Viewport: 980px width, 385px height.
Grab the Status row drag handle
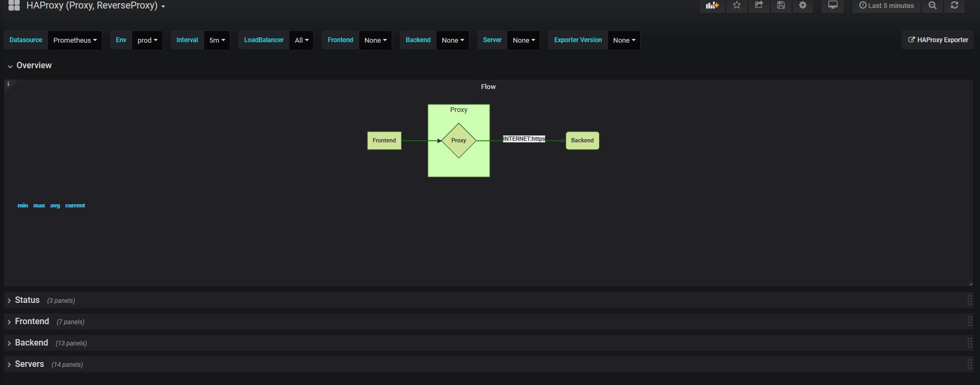point(970,300)
